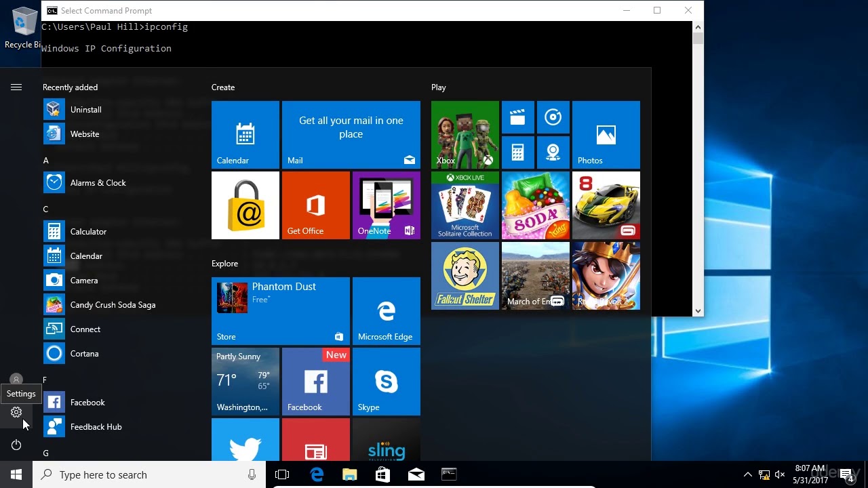Click the Calendar live tile
868x488 pixels.
tap(245, 135)
